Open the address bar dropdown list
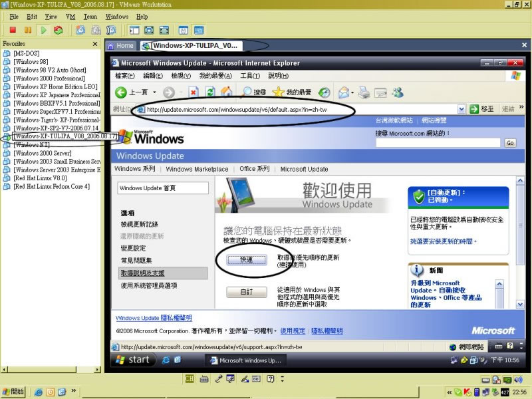 (x=461, y=109)
